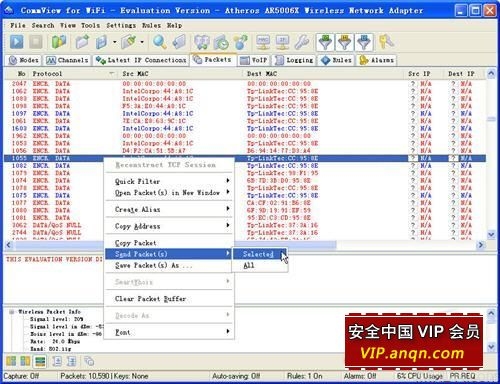500x384 pixels.
Task: Switch to the VoIP tab
Action: (x=254, y=60)
